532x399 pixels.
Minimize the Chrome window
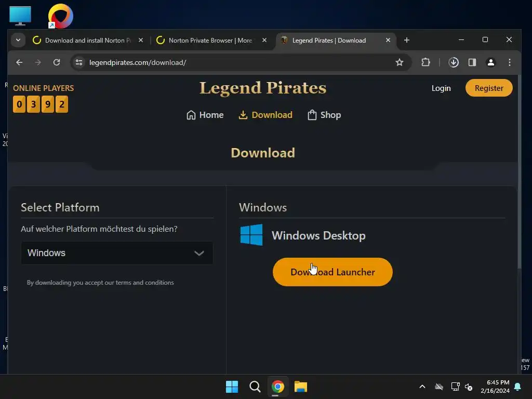461,39
